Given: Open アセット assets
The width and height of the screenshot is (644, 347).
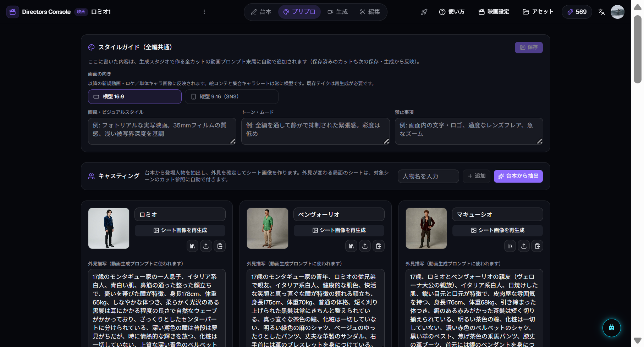Looking at the screenshot, I should point(538,12).
